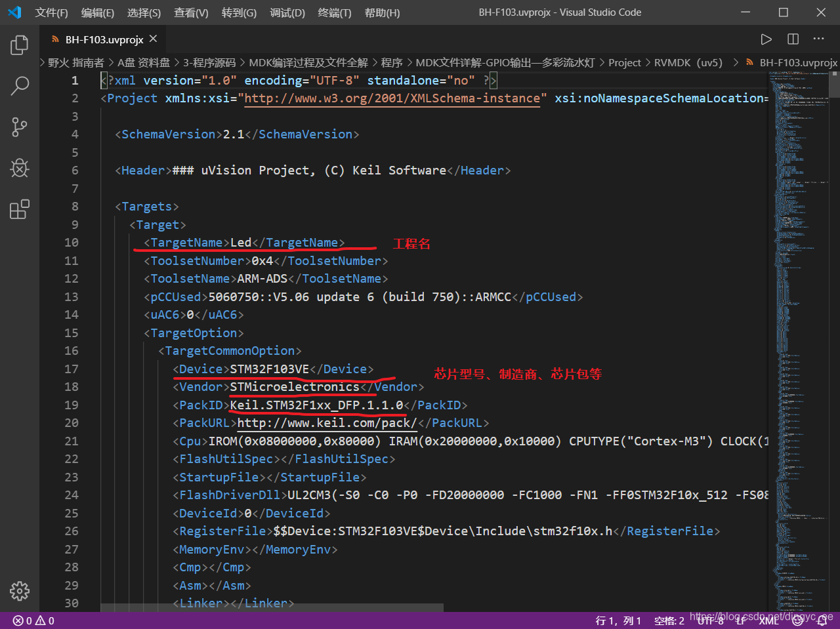Image resolution: width=840 pixels, height=629 pixels.
Task: Open the 文件(F) menu
Action: tap(51, 12)
